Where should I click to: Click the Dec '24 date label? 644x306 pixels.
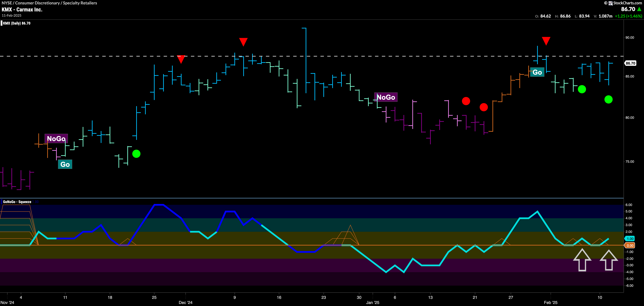pos(185,302)
